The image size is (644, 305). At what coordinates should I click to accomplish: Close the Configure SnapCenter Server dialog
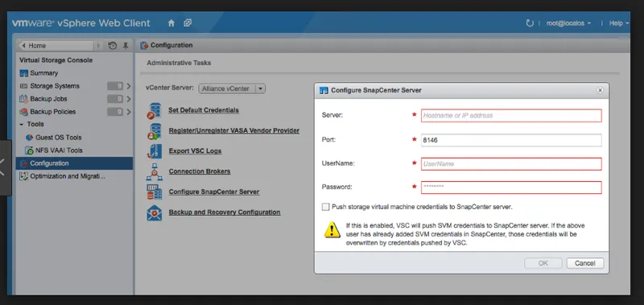coord(600,90)
